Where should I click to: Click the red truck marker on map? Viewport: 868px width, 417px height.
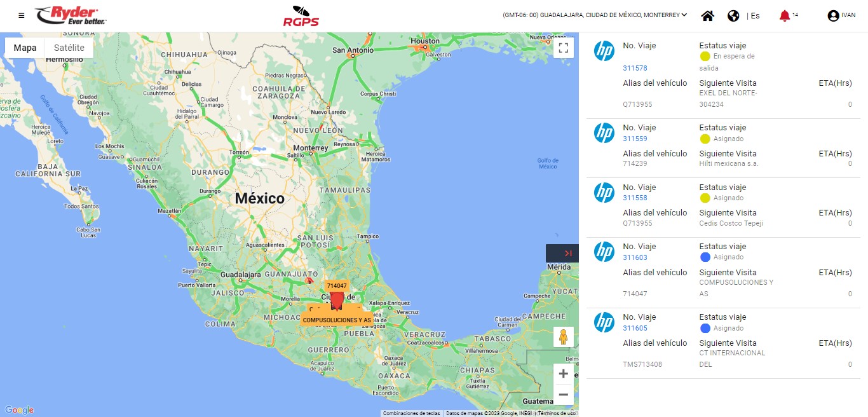tap(337, 299)
